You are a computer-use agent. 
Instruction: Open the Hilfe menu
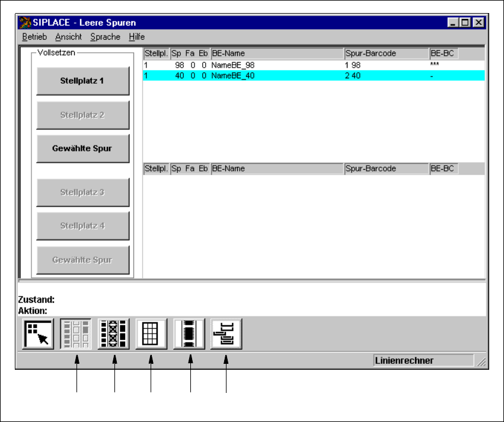[x=136, y=37]
